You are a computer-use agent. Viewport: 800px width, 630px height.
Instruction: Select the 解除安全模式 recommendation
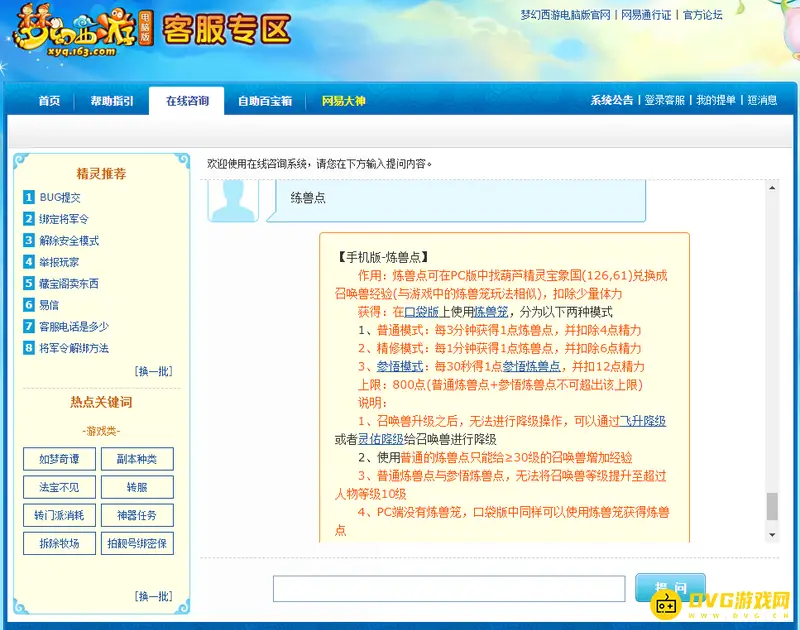click(x=69, y=241)
